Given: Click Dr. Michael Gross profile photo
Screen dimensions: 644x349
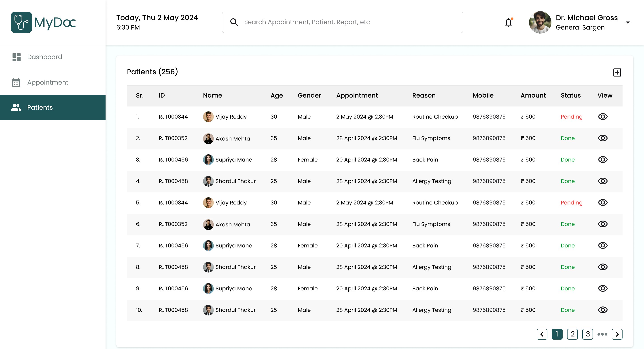Looking at the screenshot, I should tap(540, 22).
